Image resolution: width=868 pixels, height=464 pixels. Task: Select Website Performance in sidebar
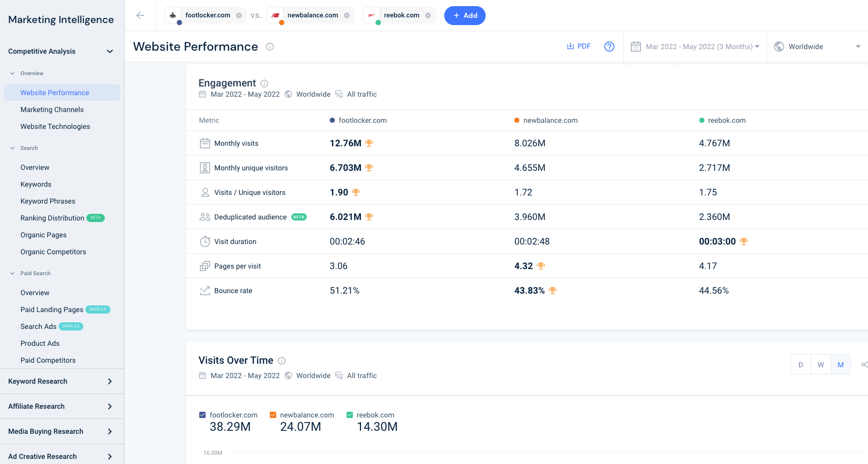(x=62, y=93)
